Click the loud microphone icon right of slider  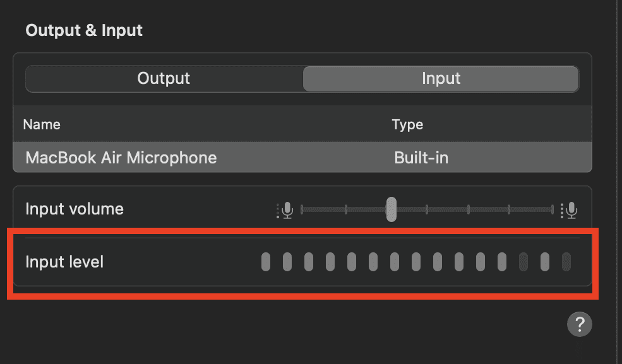tap(571, 209)
